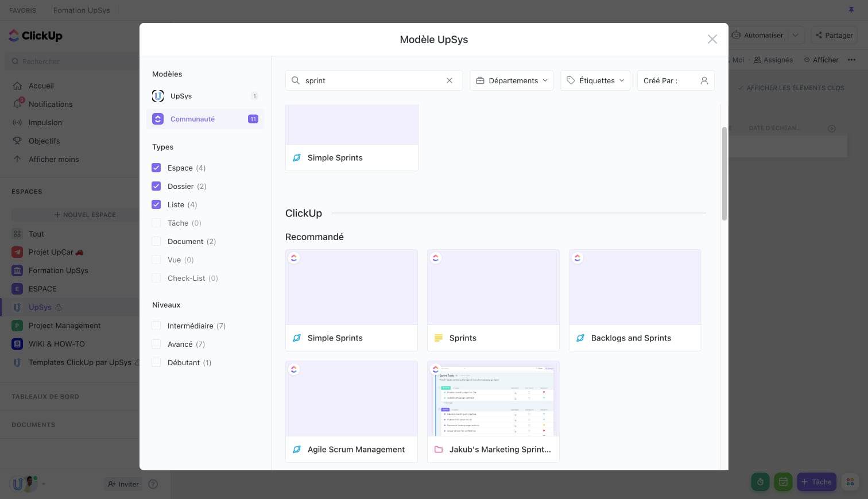Click the template search input field
Viewport: 868px width, 499px height.
pyautogui.click(x=374, y=80)
